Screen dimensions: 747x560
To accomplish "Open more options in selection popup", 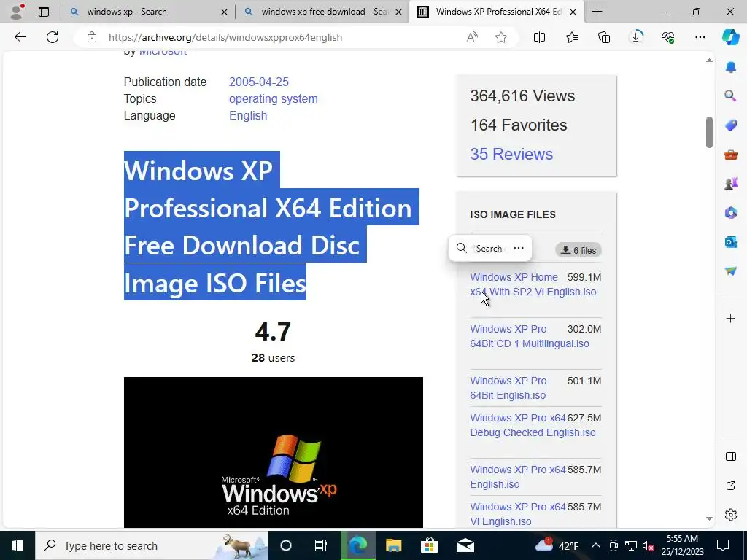I will pos(519,248).
